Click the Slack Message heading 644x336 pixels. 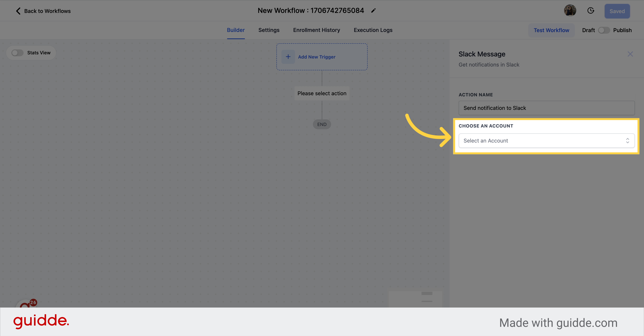(482, 54)
